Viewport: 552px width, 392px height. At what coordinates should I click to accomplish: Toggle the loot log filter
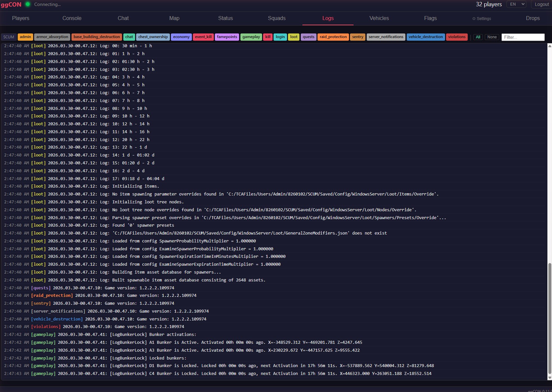(294, 37)
